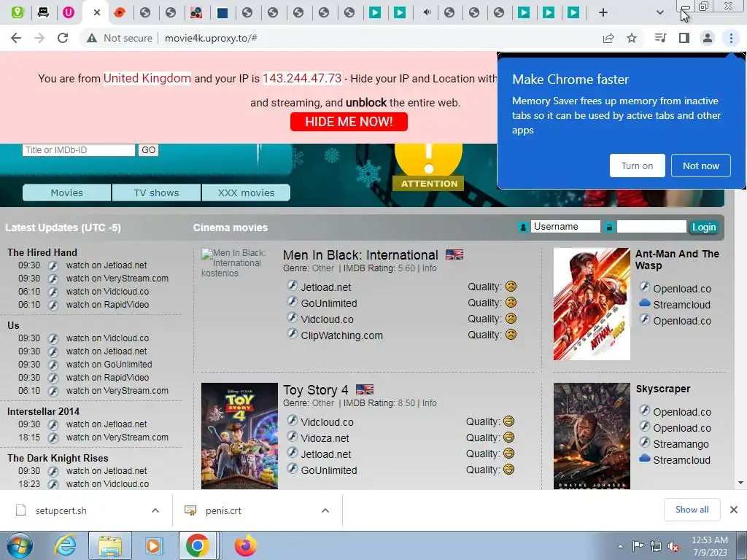Click Show all downloads
This screenshot has width=747, height=560.
pyautogui.click(x=692, y=510)
